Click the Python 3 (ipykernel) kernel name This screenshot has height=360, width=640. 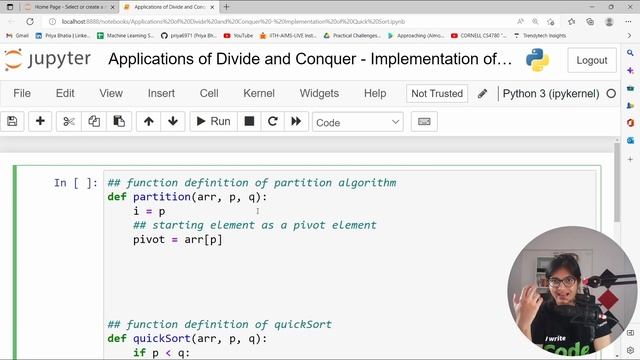tap(551, 93)
